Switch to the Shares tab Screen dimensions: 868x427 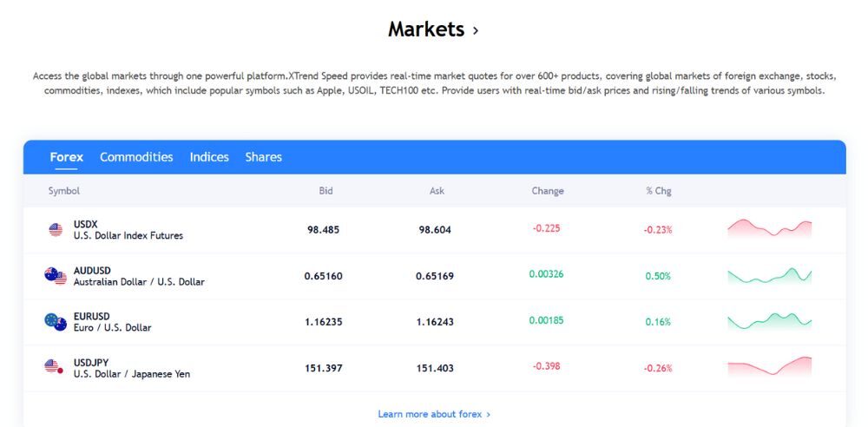point(263,157)
